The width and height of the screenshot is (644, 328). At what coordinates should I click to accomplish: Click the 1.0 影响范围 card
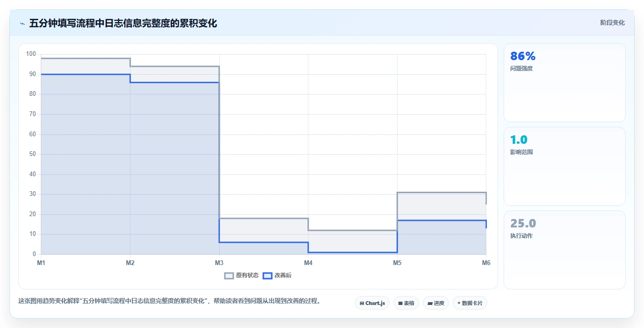564,166
